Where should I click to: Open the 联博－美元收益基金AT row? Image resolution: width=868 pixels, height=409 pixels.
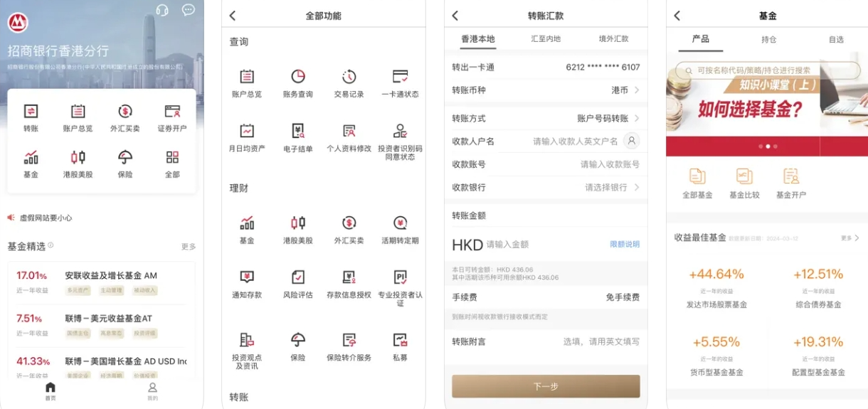pos(102,325)
